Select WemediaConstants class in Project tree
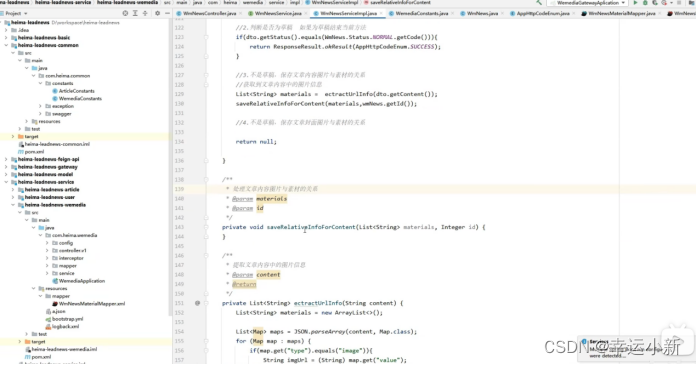This screenshot has height=365, width=696. pos(80,99)
